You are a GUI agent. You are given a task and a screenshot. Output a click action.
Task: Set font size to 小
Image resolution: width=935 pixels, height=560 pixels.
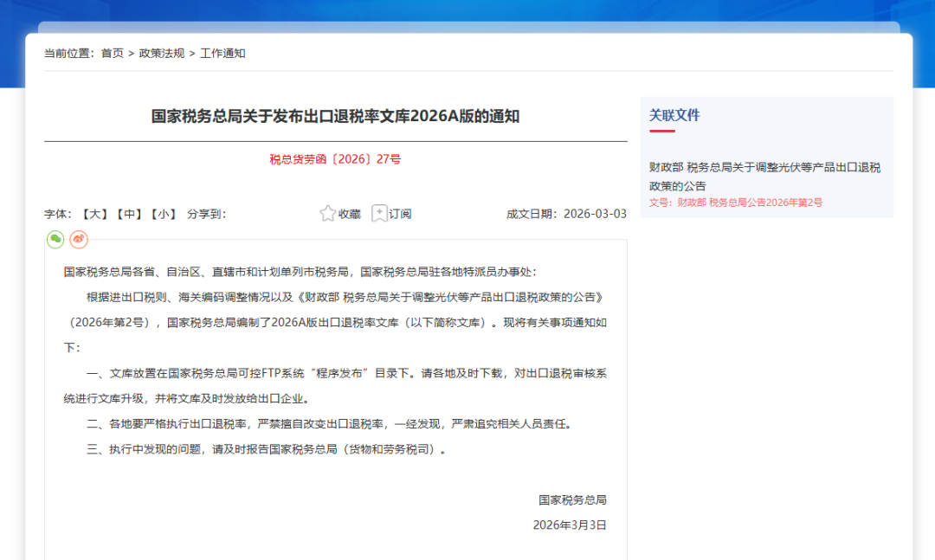click(x=164, y=214)
